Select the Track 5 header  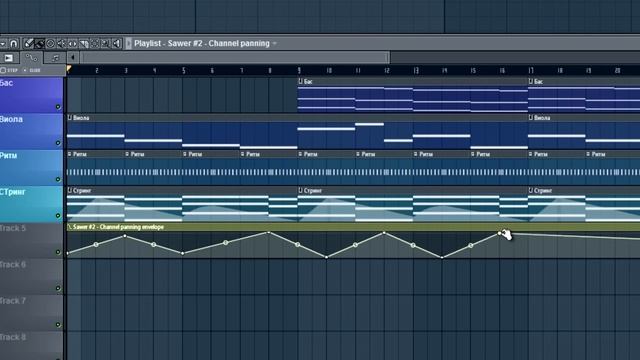[31, 240]
